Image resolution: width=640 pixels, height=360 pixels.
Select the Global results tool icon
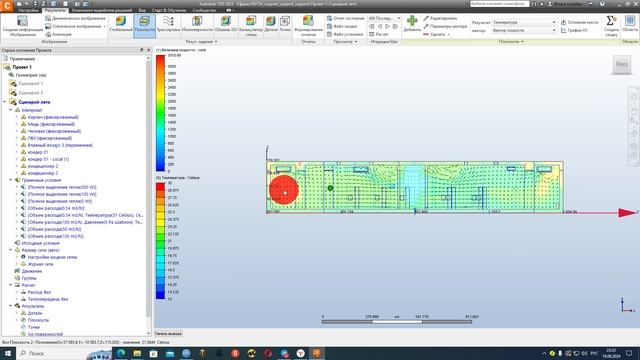click(121, 21)
